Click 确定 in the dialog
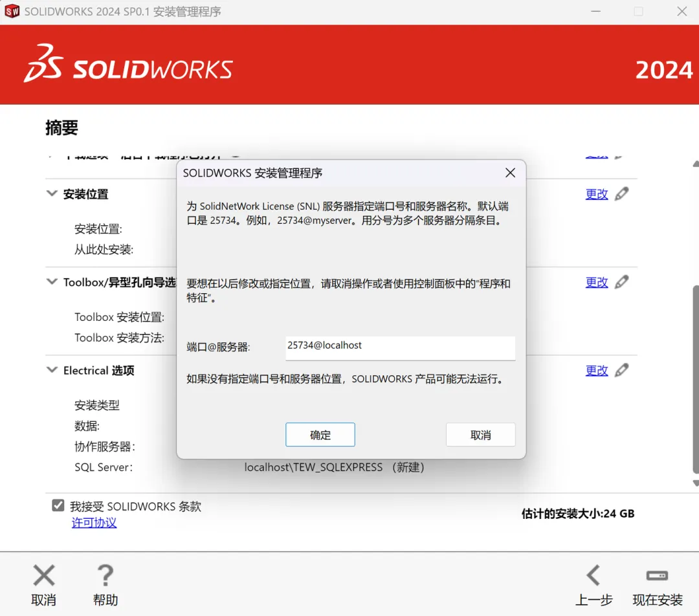The width and height of the screenshot is (699, 616). click(320, 435)
